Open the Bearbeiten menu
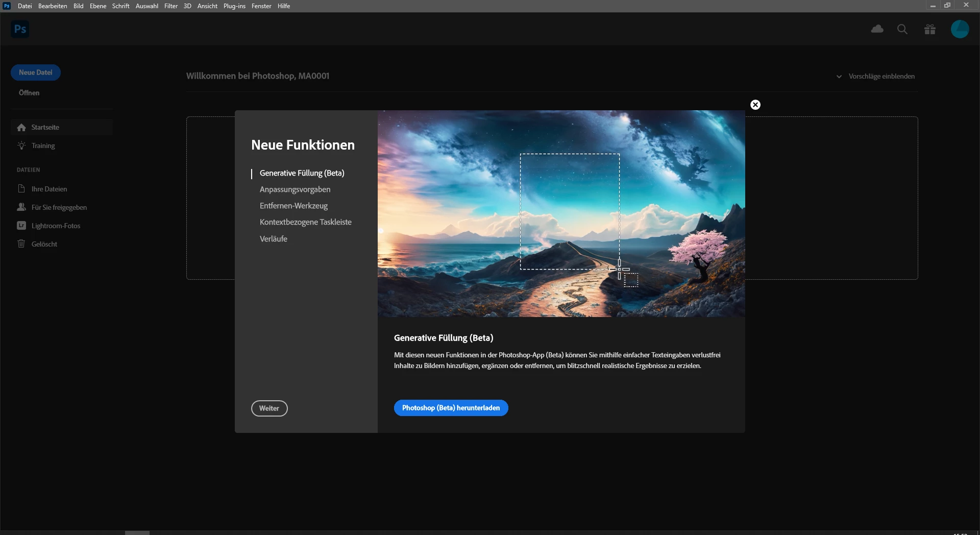 [x=53, y=6]
